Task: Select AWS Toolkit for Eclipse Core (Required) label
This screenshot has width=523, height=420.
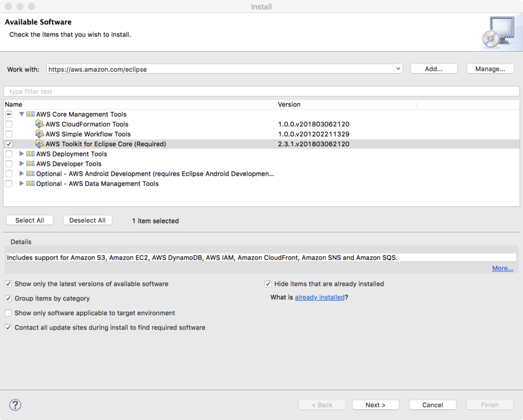Action: point(106,144)
